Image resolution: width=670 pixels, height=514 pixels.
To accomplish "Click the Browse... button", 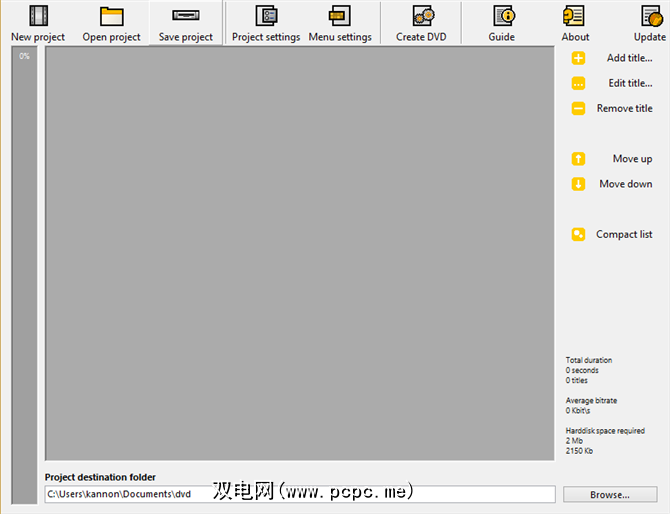I will (x=610, y=494).
